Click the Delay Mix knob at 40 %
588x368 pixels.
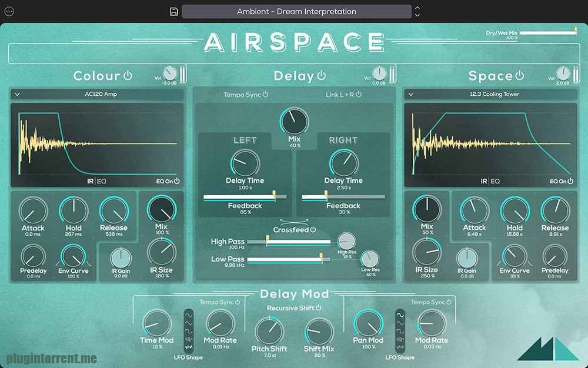coord(295,121)
